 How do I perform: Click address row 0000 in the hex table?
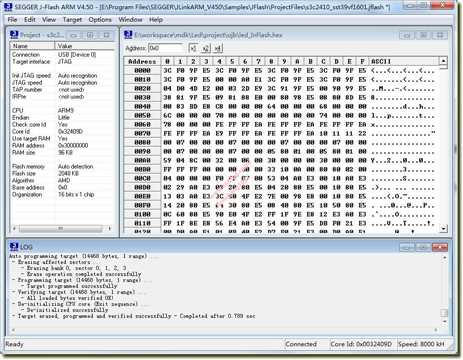pos(142,70)
